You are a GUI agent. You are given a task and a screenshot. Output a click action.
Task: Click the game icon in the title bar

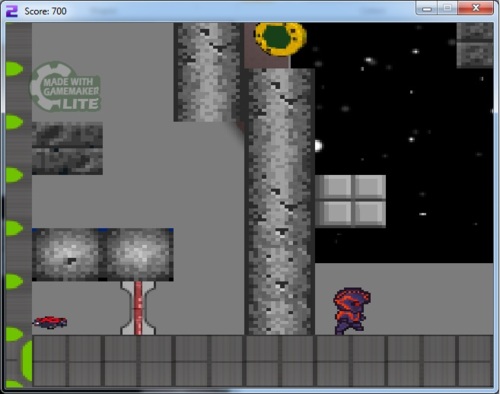coord(12,11)
